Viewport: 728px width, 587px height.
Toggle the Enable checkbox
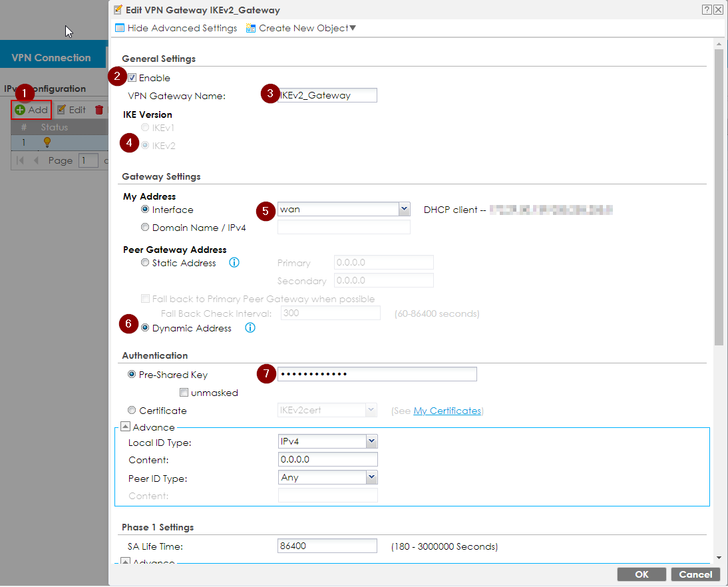point(132,78)
